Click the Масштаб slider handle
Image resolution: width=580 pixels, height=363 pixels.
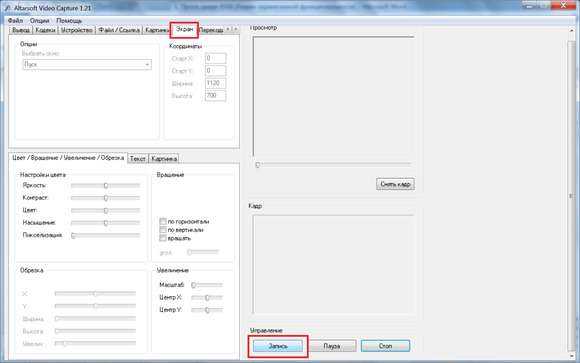(193, 285)
